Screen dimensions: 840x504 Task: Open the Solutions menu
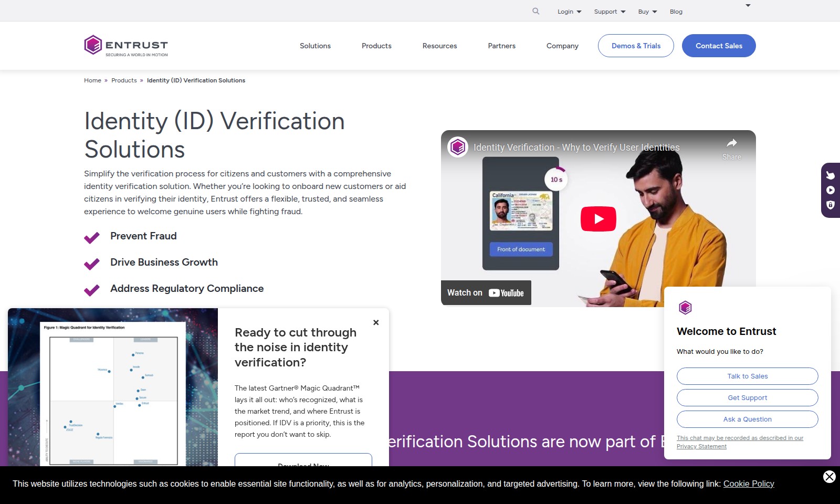point(315,46)
